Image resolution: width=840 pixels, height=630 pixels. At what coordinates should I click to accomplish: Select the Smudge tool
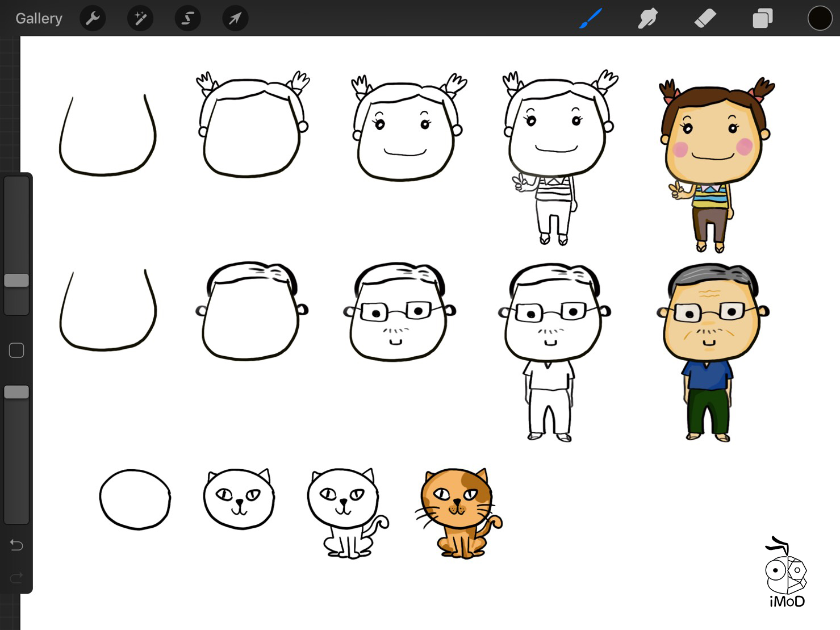647,19
